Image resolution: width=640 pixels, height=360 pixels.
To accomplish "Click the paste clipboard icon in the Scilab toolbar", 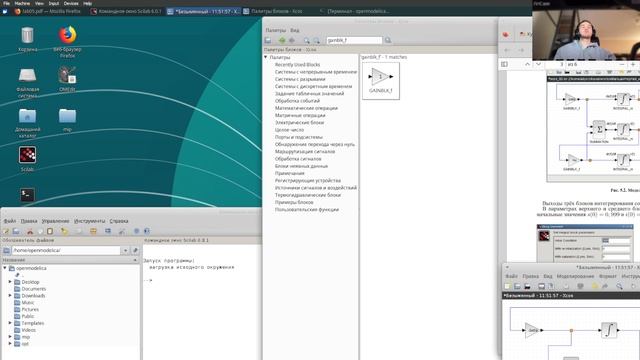I will (x=50, y=231).
